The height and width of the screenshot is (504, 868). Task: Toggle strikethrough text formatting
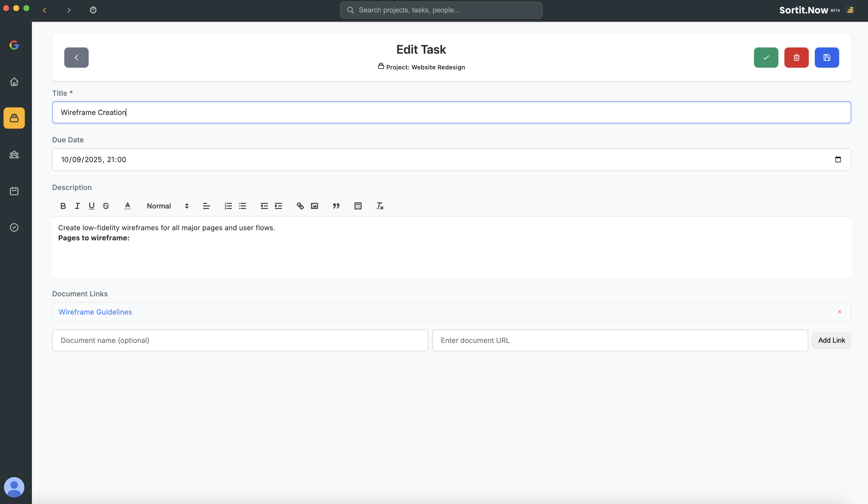(x=106, y=206)
